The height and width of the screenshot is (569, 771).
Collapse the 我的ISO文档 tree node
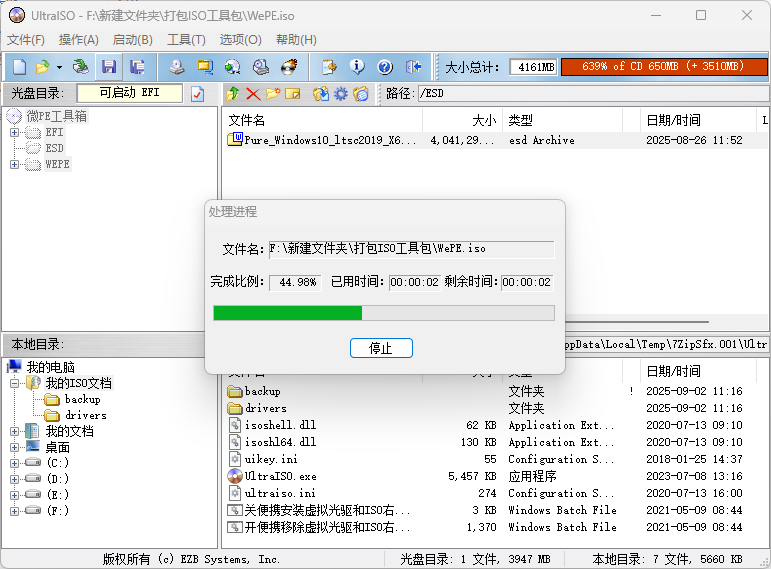coord(14,383)
